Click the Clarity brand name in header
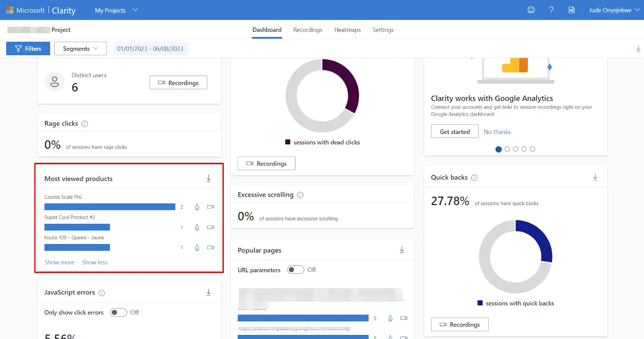 point(64,10)
